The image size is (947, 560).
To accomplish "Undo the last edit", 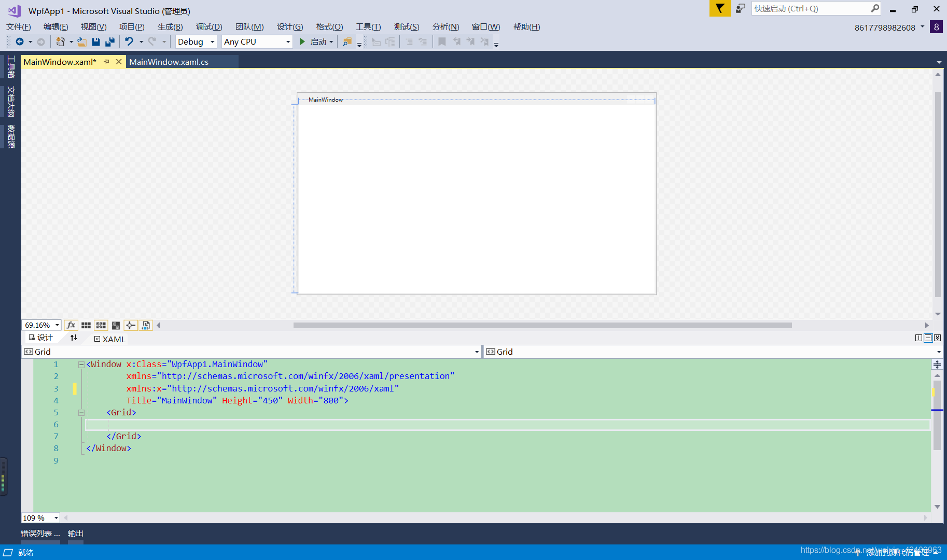I will (129, 42).
